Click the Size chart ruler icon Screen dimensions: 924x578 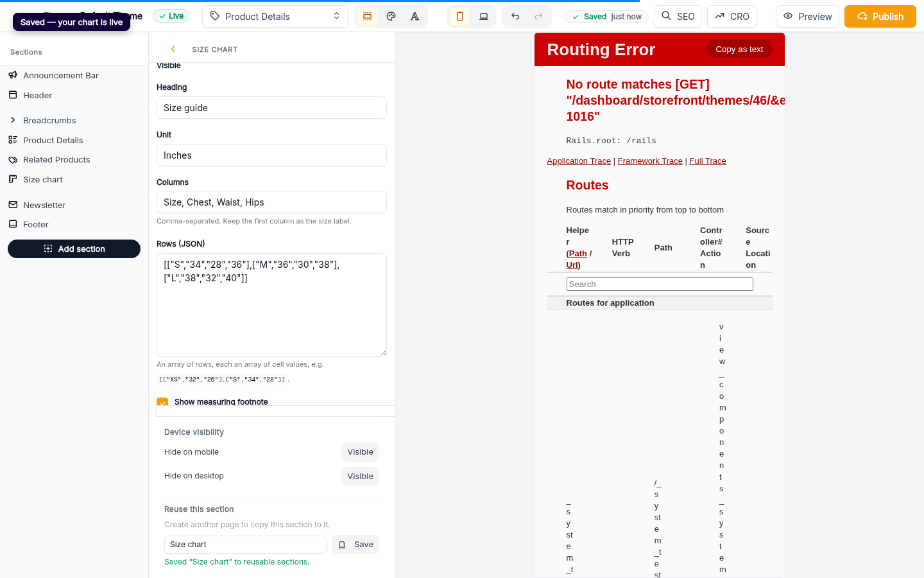13,179
